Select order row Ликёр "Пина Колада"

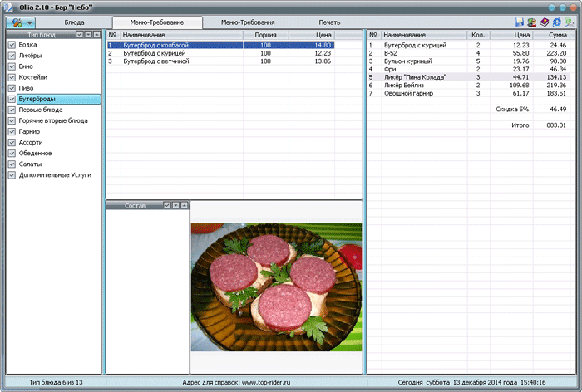tap(468, 77)
